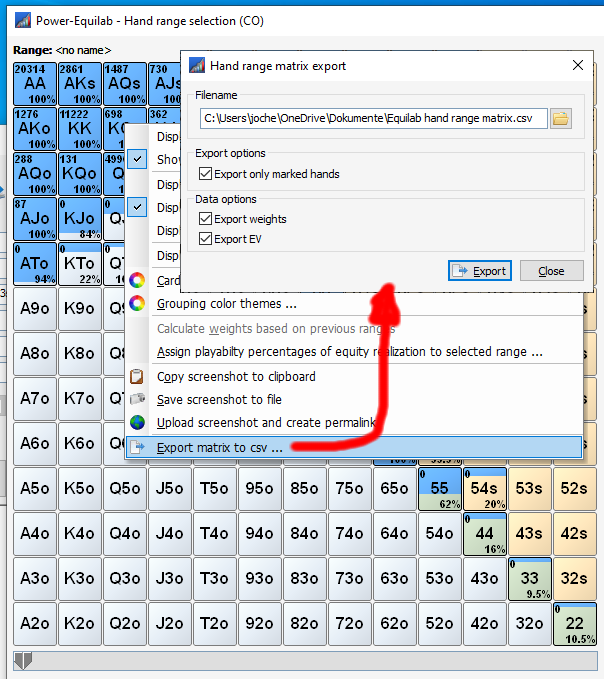Select the 43s hand cell

pos(530,534)
